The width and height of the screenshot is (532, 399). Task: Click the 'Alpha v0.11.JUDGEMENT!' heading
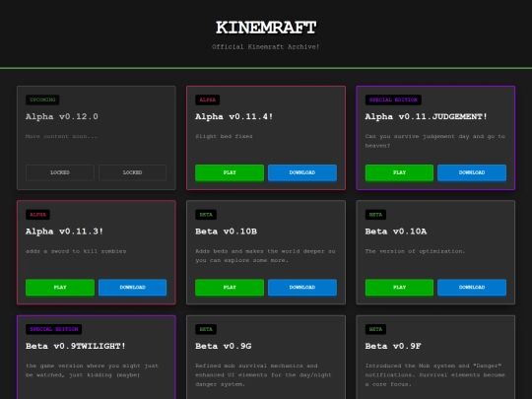427,116
